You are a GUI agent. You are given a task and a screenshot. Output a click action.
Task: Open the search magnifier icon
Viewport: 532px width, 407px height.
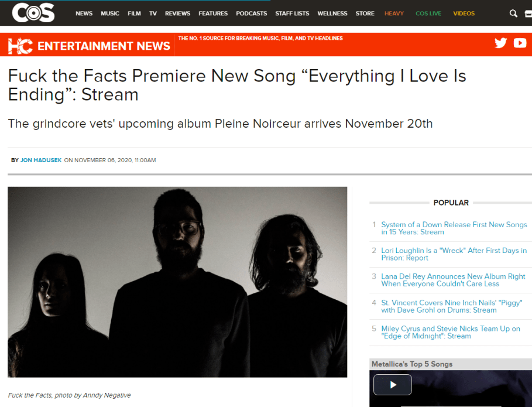click(x=513, y=13)
